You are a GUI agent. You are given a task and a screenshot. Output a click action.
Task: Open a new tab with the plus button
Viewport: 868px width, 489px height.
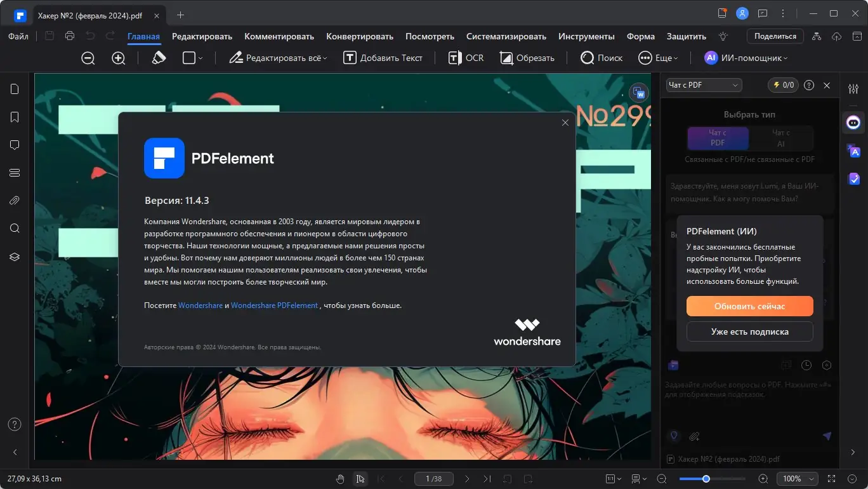[x=181, y=14]
